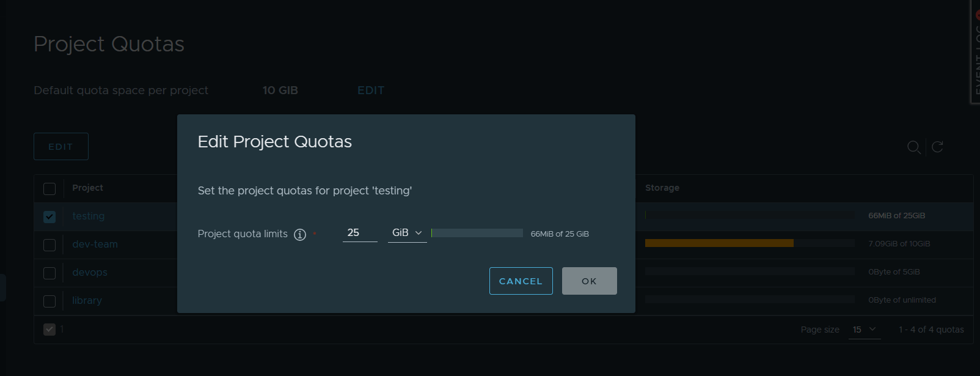Uncheck the testing project checkbox
Screen dimensions: 980x376
[x=49, y=217]
